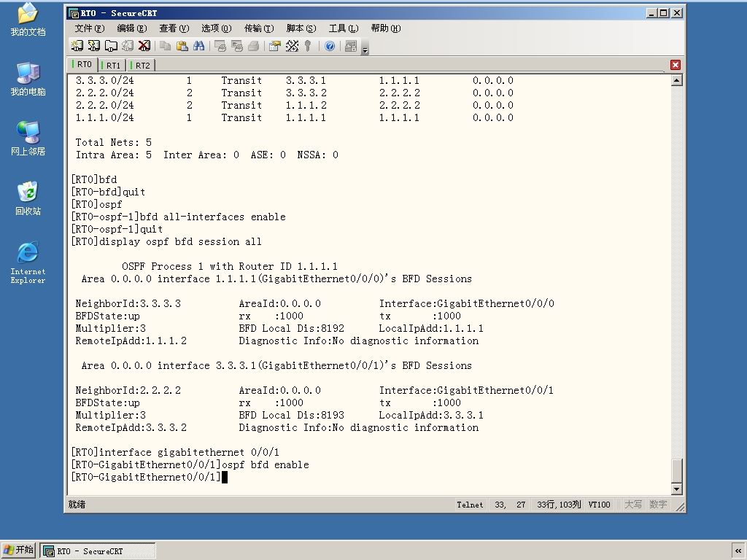Switch to the RT1 session tab

pyautogui.click(x=113, y=65)
